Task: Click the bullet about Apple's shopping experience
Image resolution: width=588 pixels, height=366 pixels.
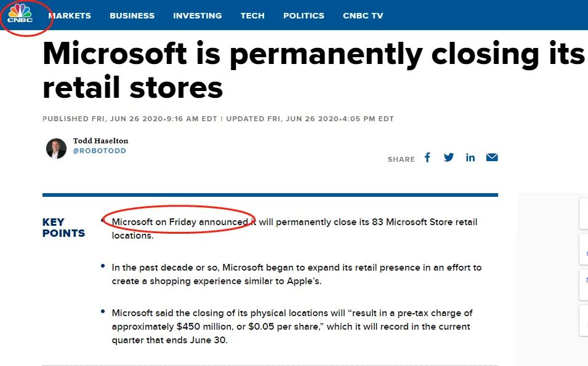Action: [x=296, y=274]
